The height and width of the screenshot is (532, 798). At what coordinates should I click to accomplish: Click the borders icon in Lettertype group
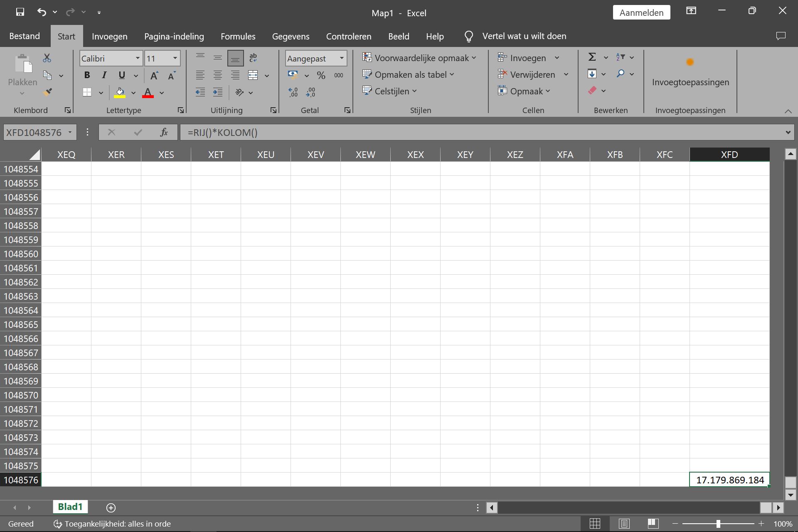pos(87,92)
